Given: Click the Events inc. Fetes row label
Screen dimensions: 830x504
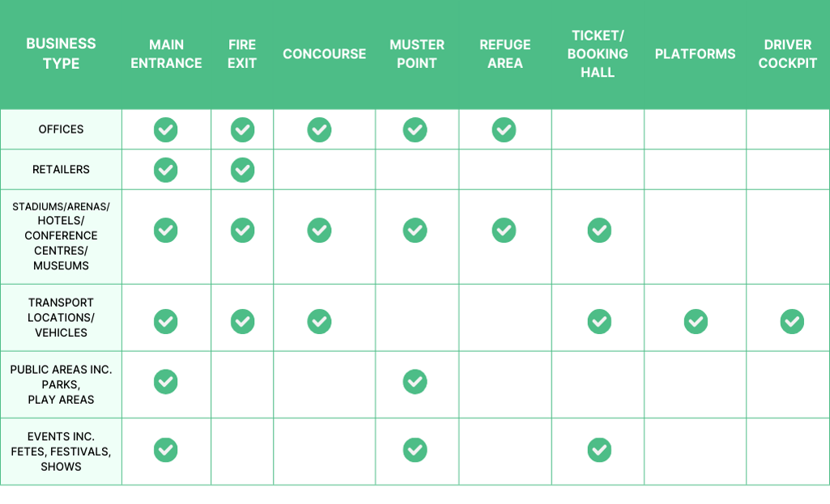Looking at the screenshot, I should (x=61, y=451).
